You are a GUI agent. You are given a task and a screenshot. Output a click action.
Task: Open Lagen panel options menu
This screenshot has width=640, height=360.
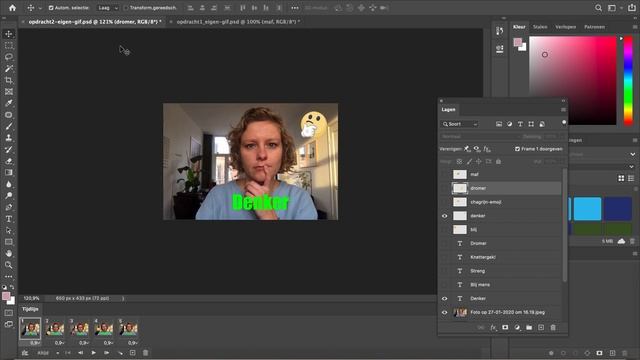point(563,109)
